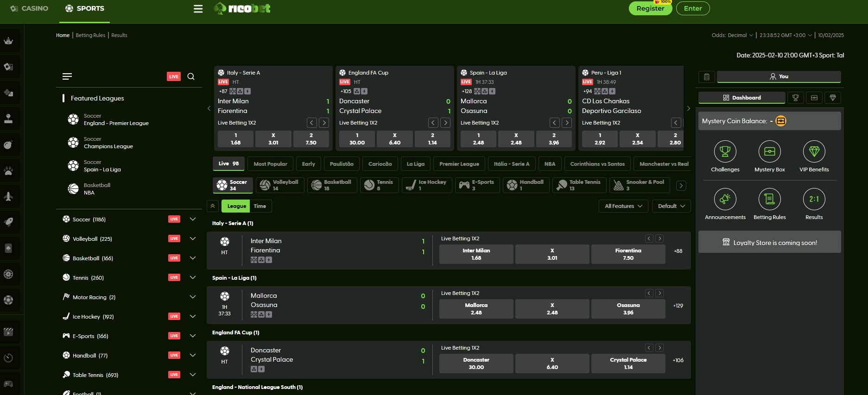Select the NBA tab
868x395 pixels.
point(550,164)
